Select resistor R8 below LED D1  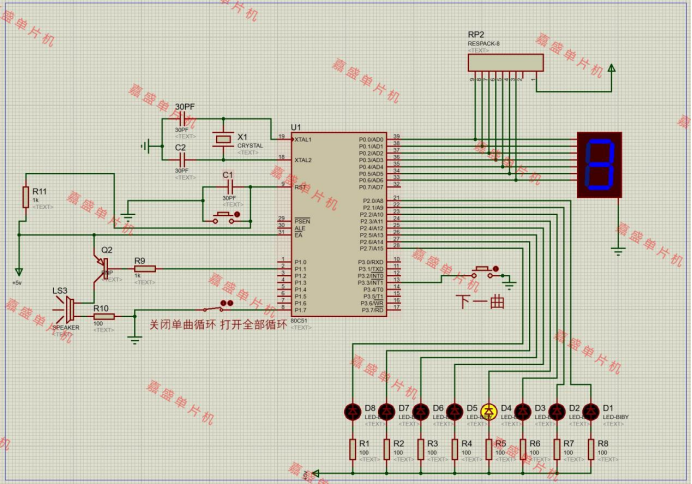[591, 450]
